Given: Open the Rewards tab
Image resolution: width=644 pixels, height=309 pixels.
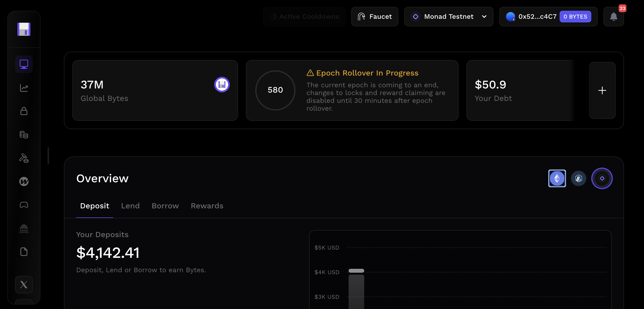Looking at the screenshot, I should click(207, 206).
